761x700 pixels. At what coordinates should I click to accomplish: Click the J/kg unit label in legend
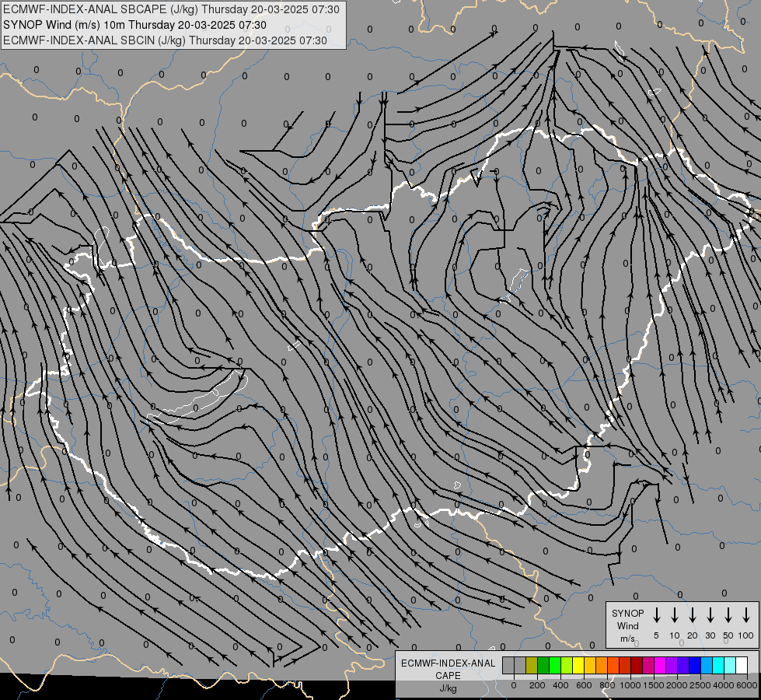pyautogui.click(x=448, y=688)
